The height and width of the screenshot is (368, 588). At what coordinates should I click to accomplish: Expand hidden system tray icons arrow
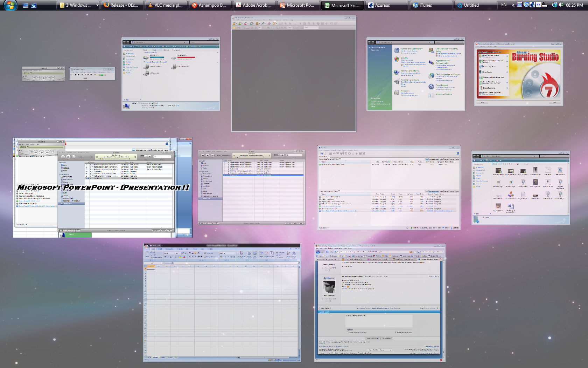coord(513,5)
